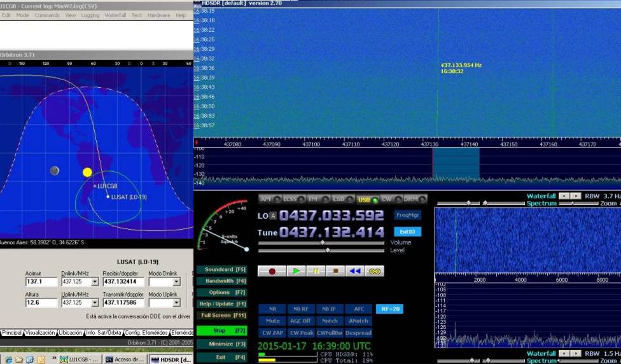The width and height of the screenshot is (621, 364).
Task: Select DRM demodulation mode
Action: [415, 199]
